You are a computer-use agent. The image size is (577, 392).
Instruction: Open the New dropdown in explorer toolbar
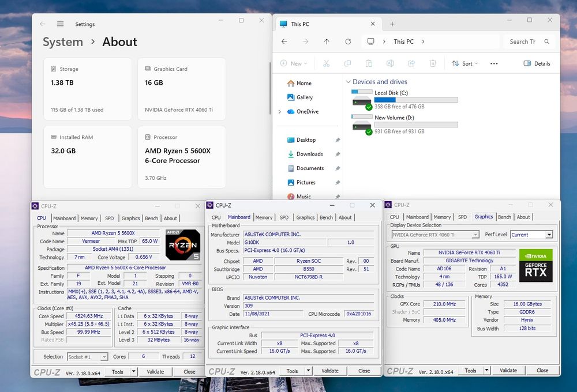click(x=294, y=63)
